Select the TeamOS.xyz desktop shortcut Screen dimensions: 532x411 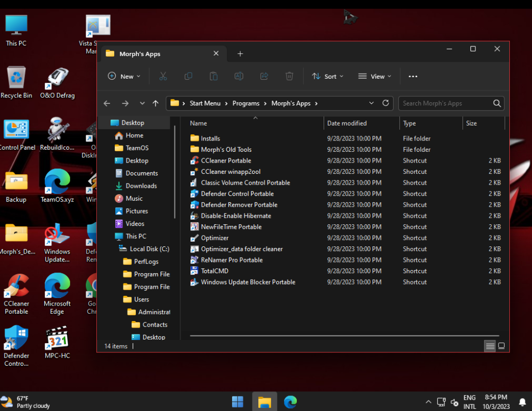[x=57, y=186]
